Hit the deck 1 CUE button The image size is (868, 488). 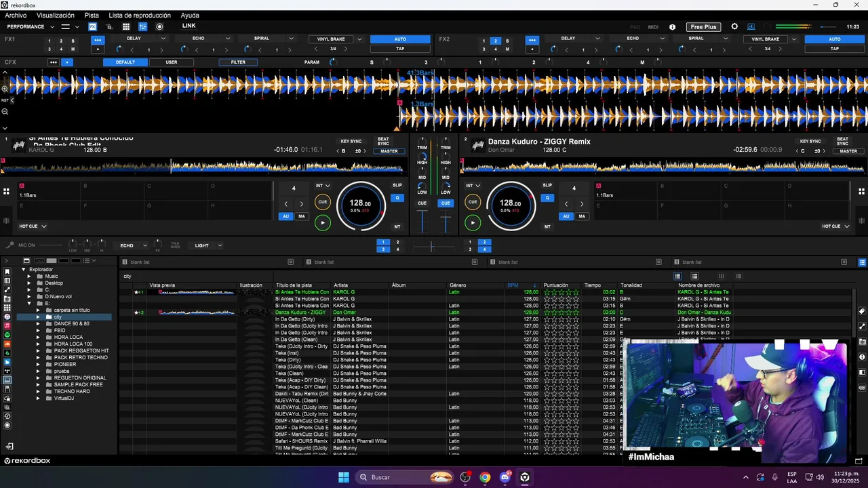click(323, 202)
